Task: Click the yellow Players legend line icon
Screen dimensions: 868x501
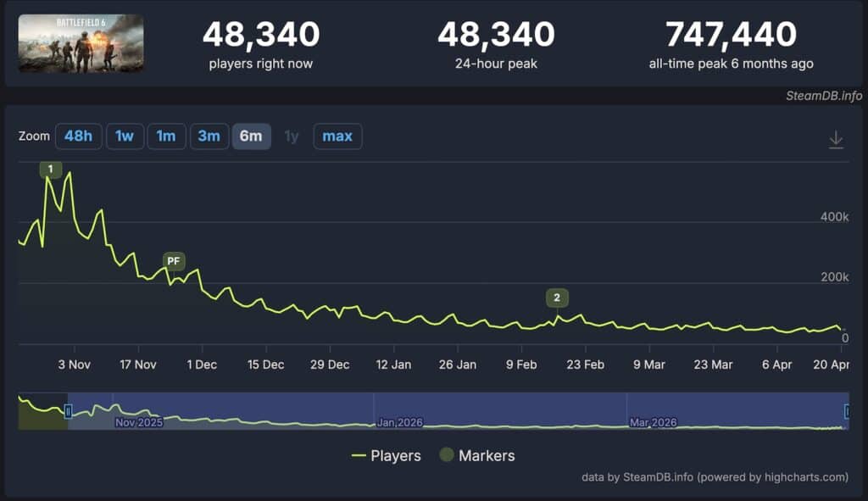Action: coord(359,456)
